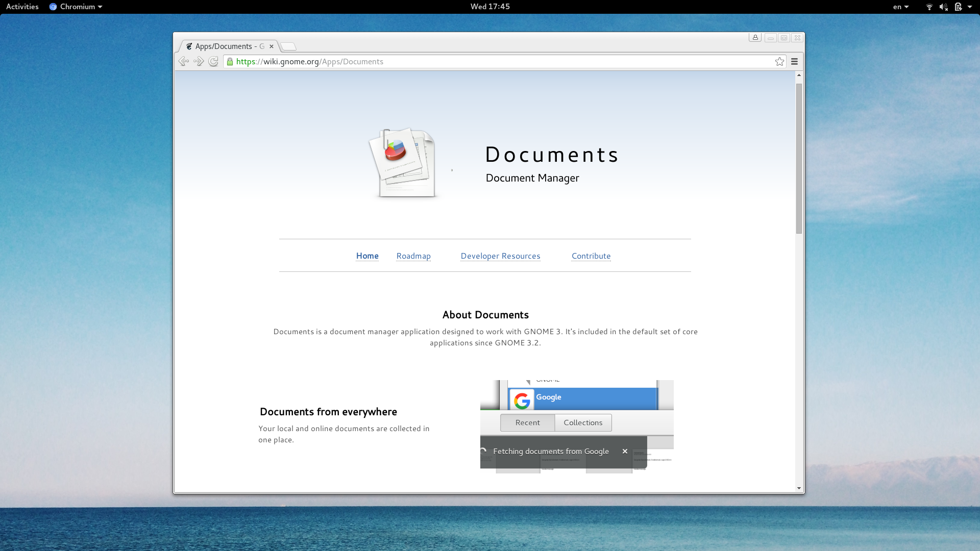Click the scrollbar up arrow
Viewport: 980px width, 551px height.
[x=799, y=75]
